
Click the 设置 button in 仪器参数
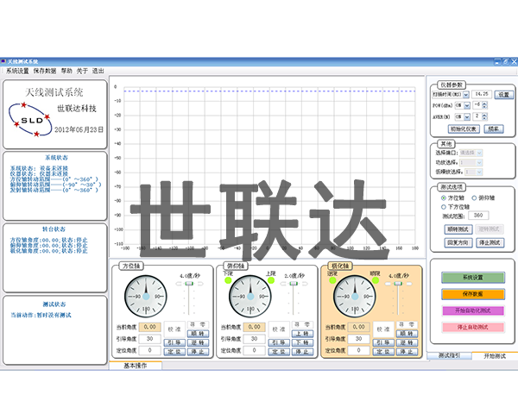click(x=504, y=95)
